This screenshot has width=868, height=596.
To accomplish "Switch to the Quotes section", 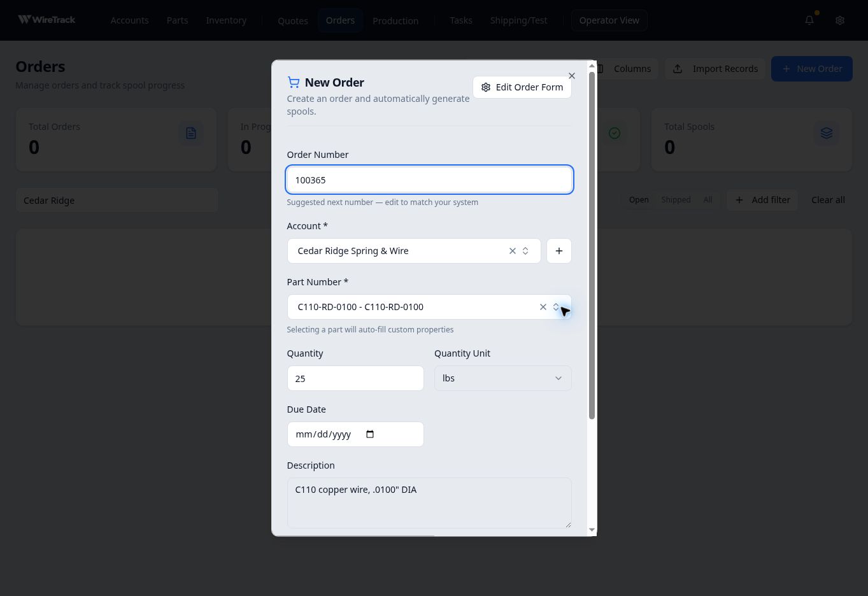I will click(293, 20).
